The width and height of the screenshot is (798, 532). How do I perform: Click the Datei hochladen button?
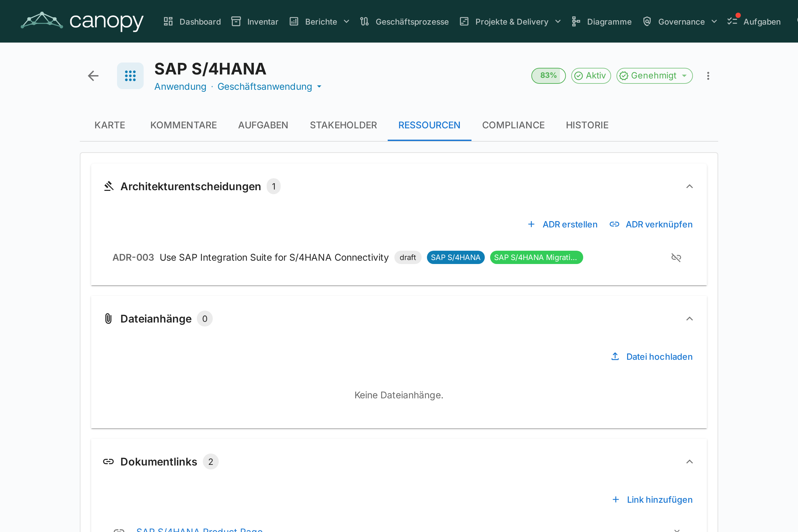651,356
